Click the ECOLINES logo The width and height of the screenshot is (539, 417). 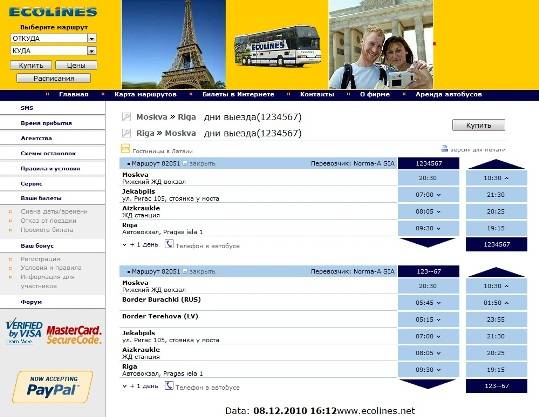pyautogui.click(x=53, y=12)
